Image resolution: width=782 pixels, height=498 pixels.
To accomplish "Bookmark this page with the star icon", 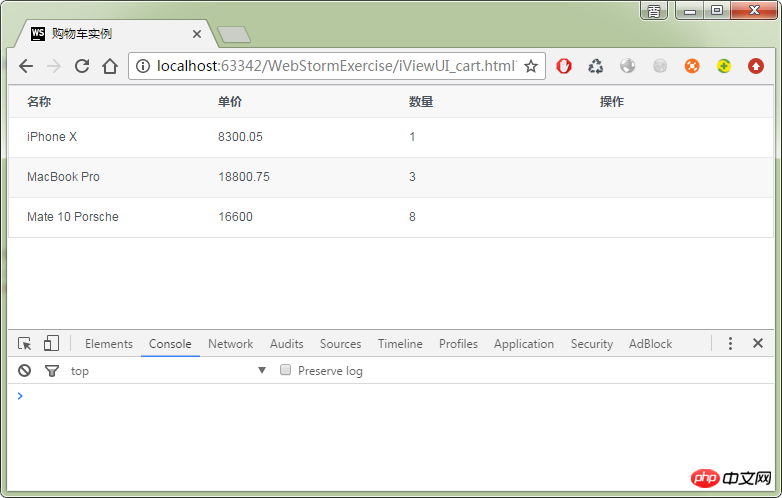I will click(x=531, y=66).
